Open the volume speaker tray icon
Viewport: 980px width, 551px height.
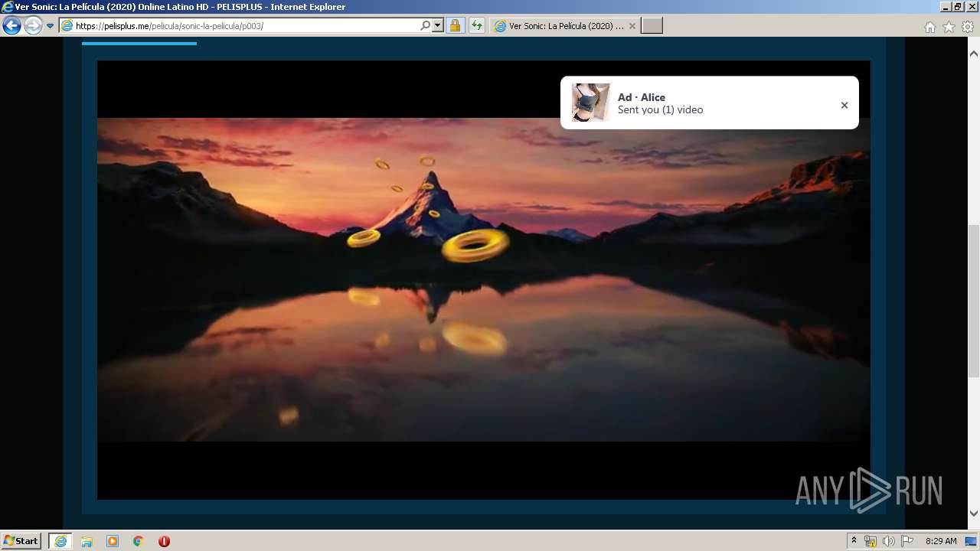(x=889, y=541)
